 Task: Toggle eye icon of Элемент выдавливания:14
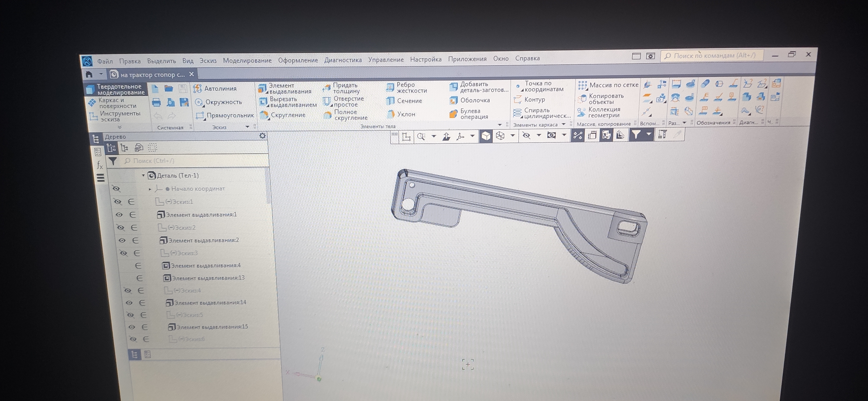click(129, 303)
